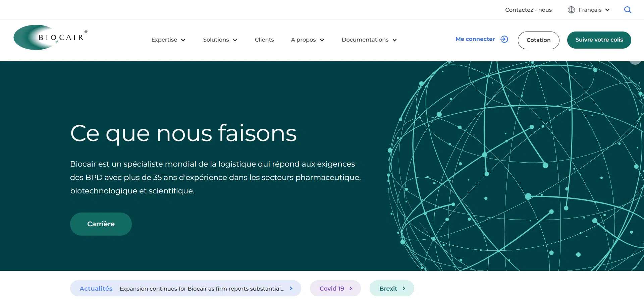Click the Covid 19 chevron arrow
Viewport: 644px width, 299px height.
[x=351, y=288]
